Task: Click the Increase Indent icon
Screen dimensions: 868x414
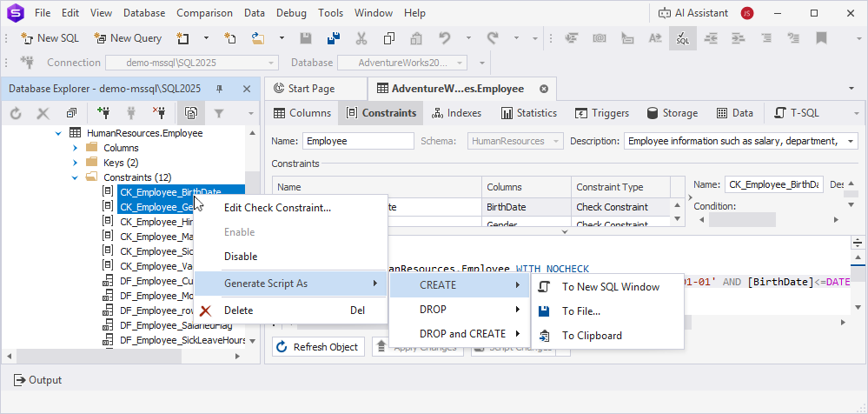Action: click(738, 38)
